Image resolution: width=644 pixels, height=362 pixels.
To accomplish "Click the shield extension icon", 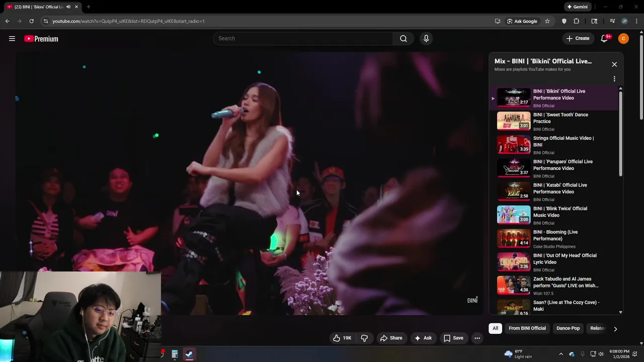I will point(564,21).
